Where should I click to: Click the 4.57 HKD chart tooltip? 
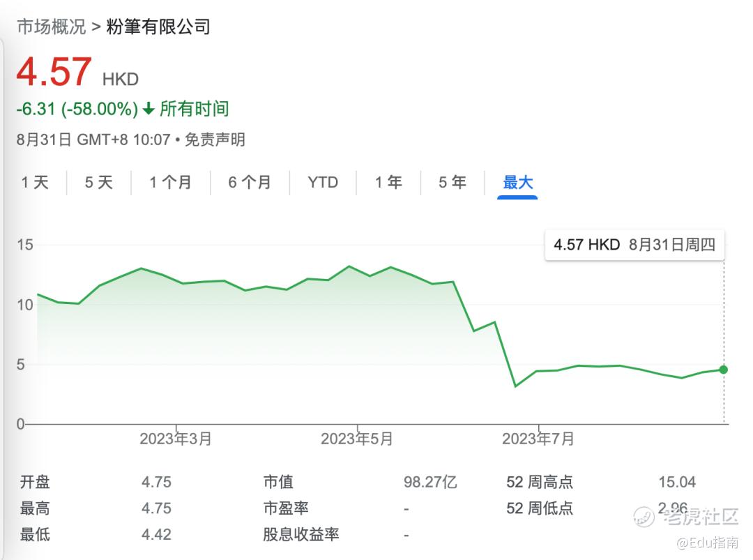[634, 245]
